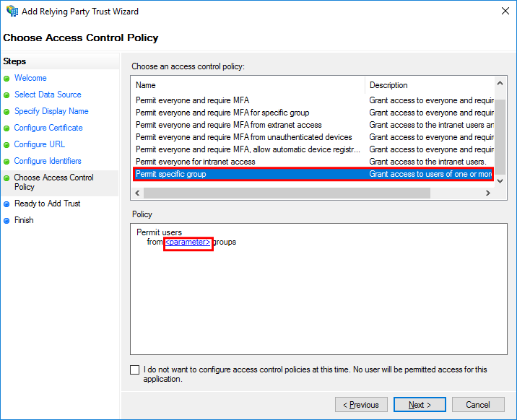This screenshot has width=517, height=420.
Task: Select the Permit specific group policy row
Action: 313,174
